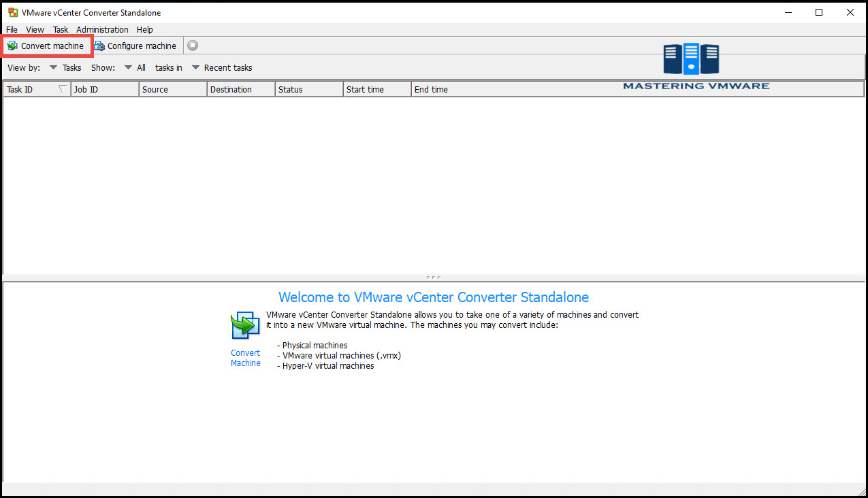Sort by the Job ID column header
Viewport: 868px width, 498px height.
click(x=105, y=89)
